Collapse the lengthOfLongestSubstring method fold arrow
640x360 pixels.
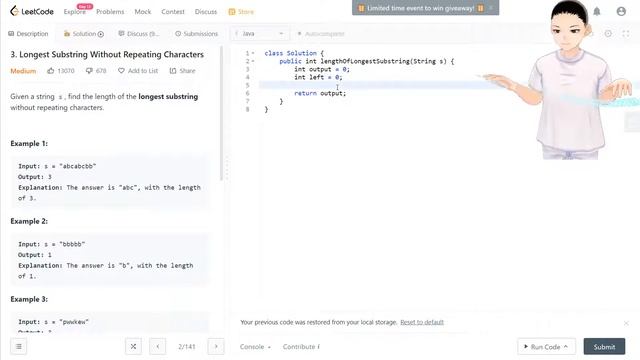tap(253, 61)
